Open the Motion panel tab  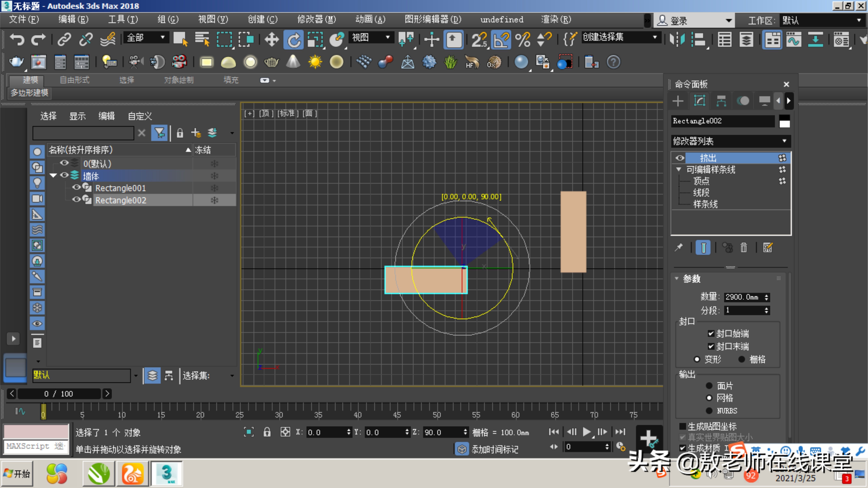(743, 101)
